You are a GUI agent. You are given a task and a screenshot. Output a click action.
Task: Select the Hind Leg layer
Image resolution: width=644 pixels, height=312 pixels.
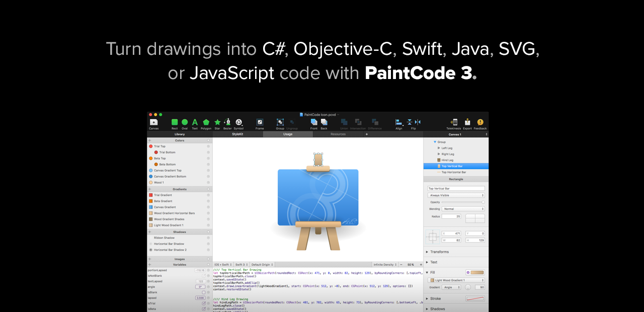[x=456, y=160]
